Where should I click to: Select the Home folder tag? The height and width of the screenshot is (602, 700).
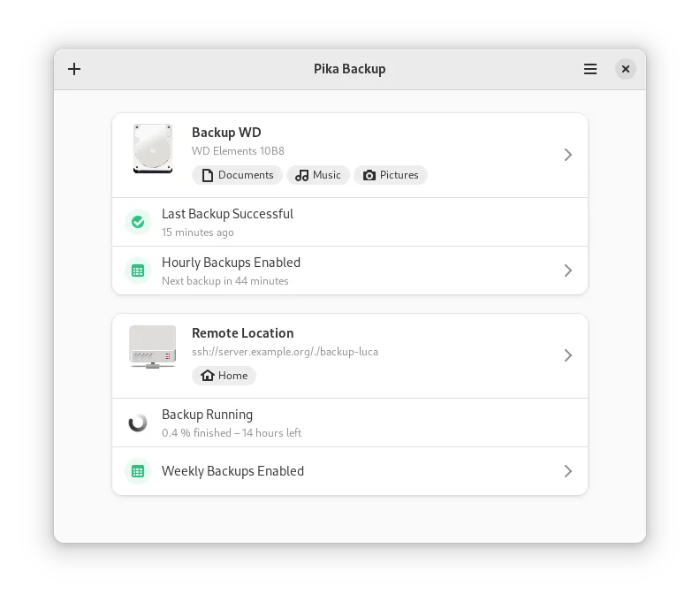(224, 376)
